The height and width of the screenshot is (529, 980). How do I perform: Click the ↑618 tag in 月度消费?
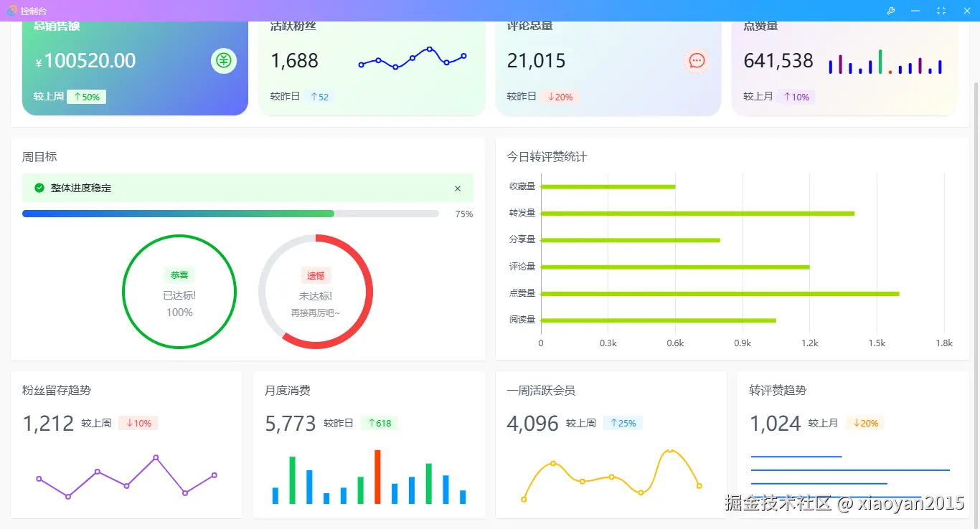pos(380,423)
